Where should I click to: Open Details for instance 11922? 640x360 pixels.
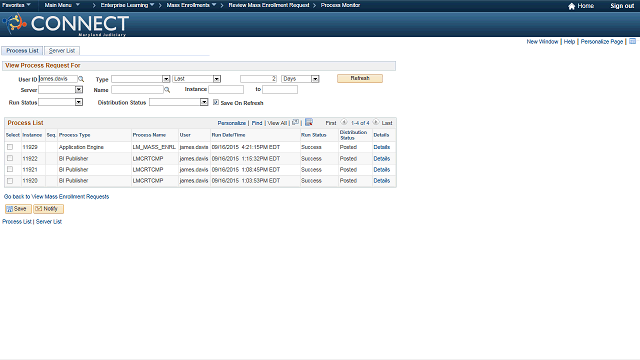tap(382, 158)
